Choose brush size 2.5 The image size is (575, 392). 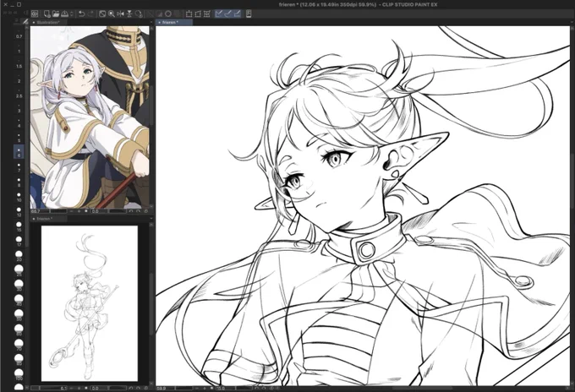click(19, 94)
